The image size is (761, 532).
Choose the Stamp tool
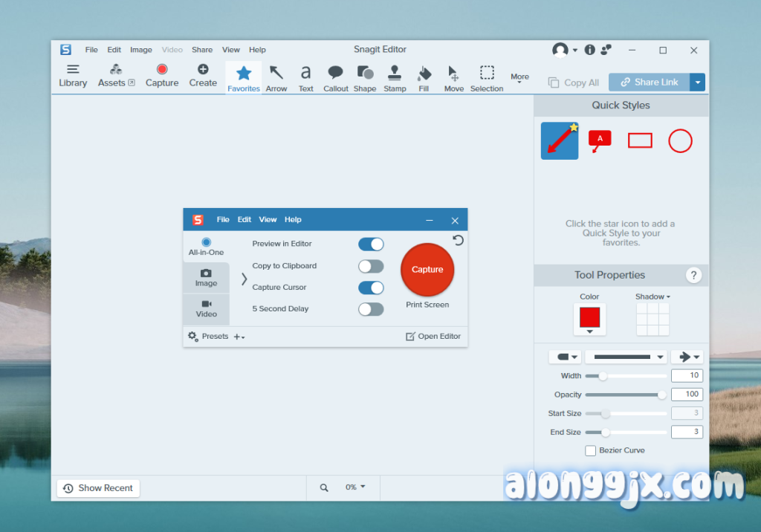[395, 77]
